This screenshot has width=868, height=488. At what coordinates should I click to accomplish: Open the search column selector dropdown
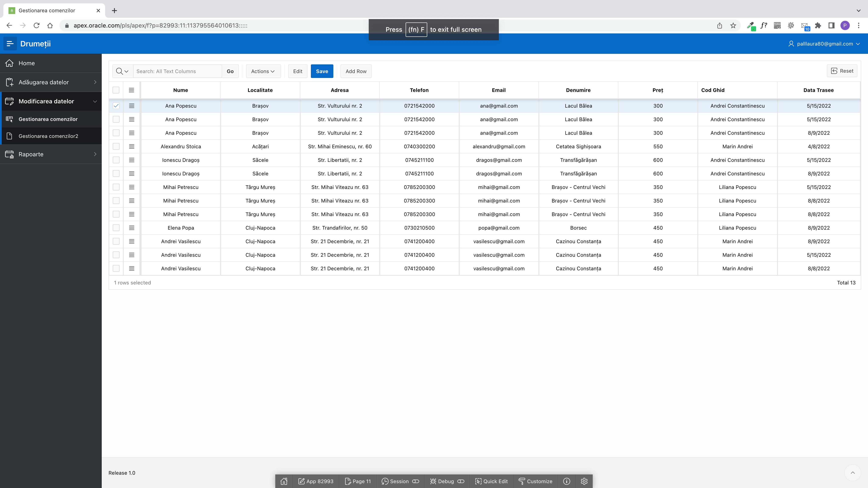(122, 71)
